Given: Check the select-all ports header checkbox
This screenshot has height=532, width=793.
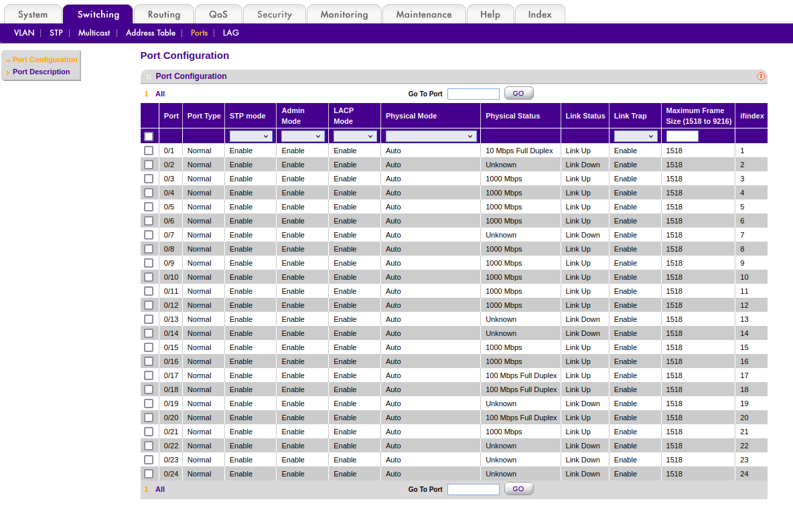Looking at the screenshot, I should [149, 137].
